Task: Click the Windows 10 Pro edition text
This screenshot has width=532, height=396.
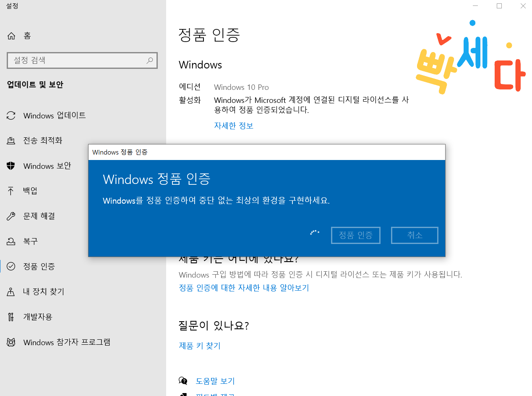Action: 241,87
